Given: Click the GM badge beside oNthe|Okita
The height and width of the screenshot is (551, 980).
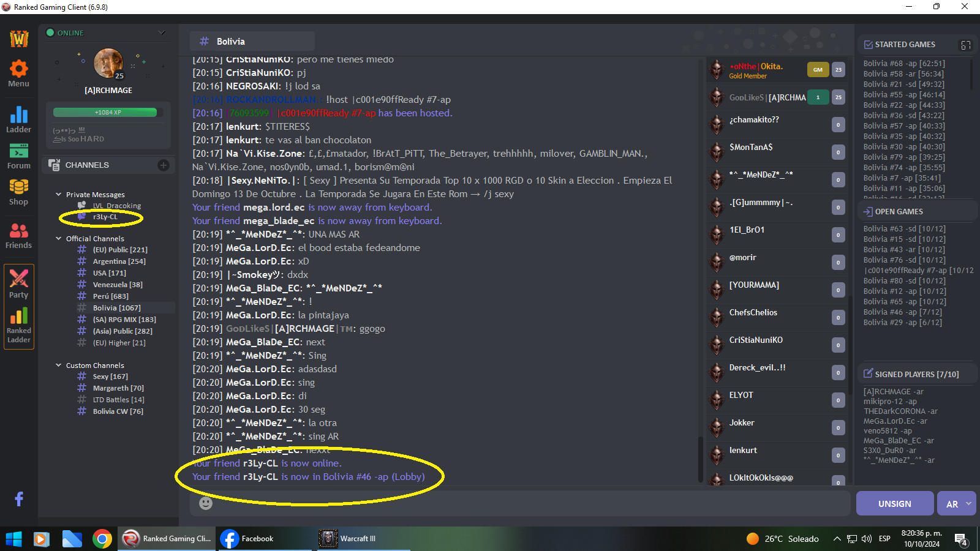Looking at the screenshot, I should 818,70.
